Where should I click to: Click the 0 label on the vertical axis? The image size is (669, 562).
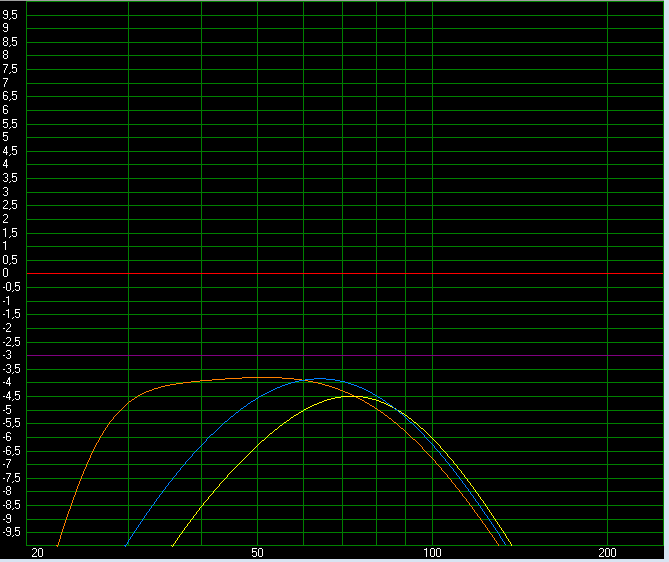coord(5,273)
